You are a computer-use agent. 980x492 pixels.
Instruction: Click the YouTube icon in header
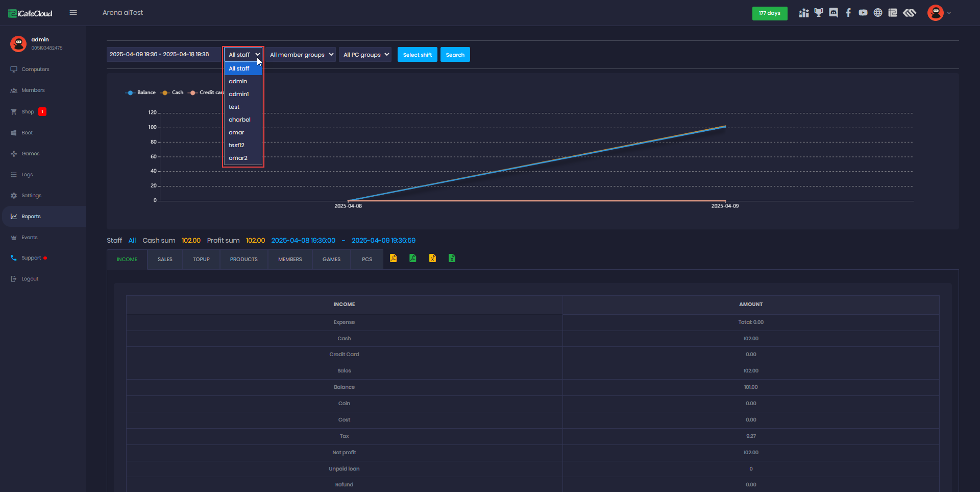tap(863, 13)
